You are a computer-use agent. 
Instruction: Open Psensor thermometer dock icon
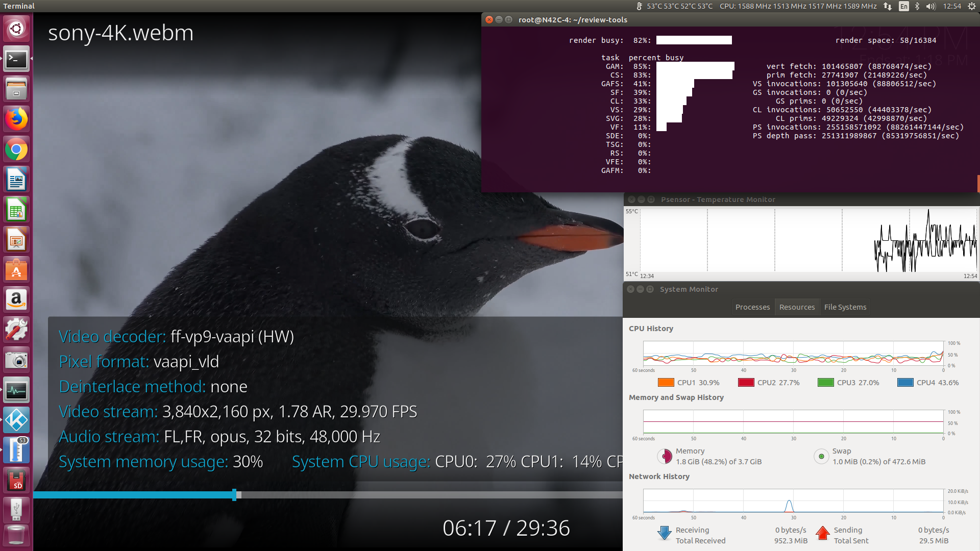click(x=16, y=450)
